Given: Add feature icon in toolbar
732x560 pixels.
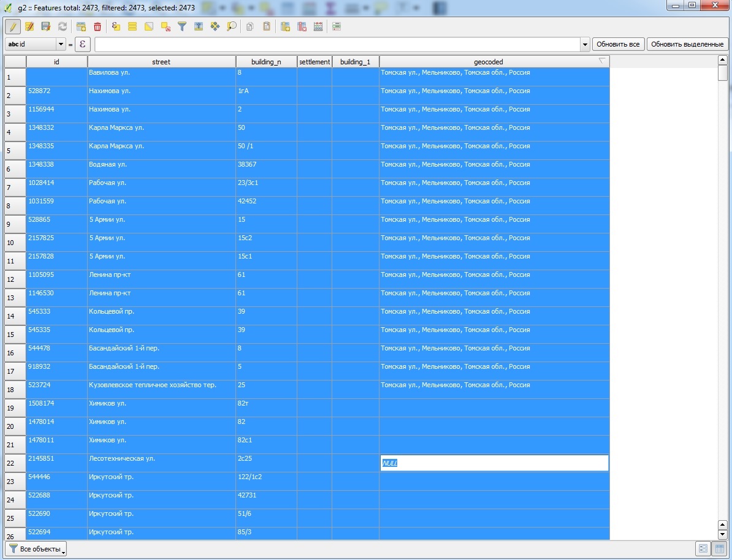Looking at the screenshot, I should click(x=81, y=26).
